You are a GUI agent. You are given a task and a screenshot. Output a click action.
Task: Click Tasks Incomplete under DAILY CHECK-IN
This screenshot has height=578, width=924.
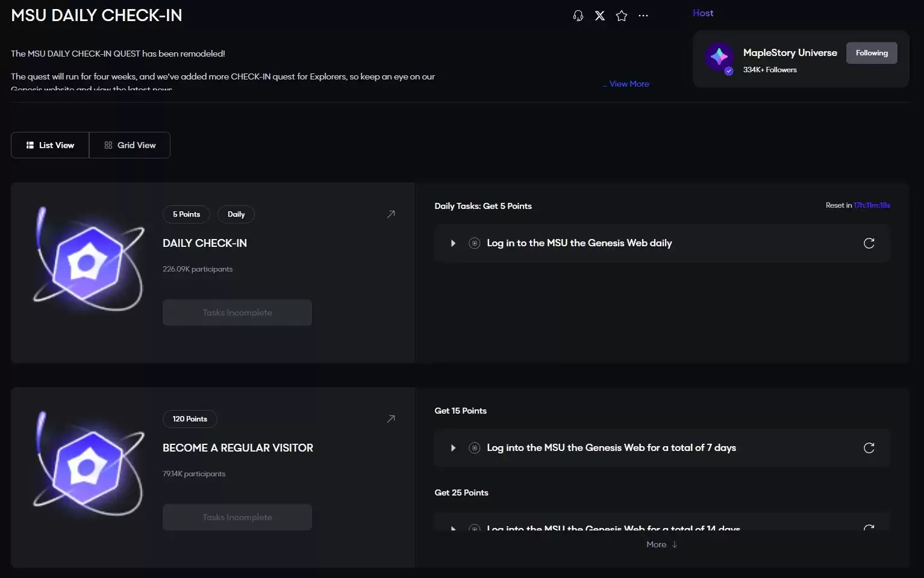[x=237, y=312]
